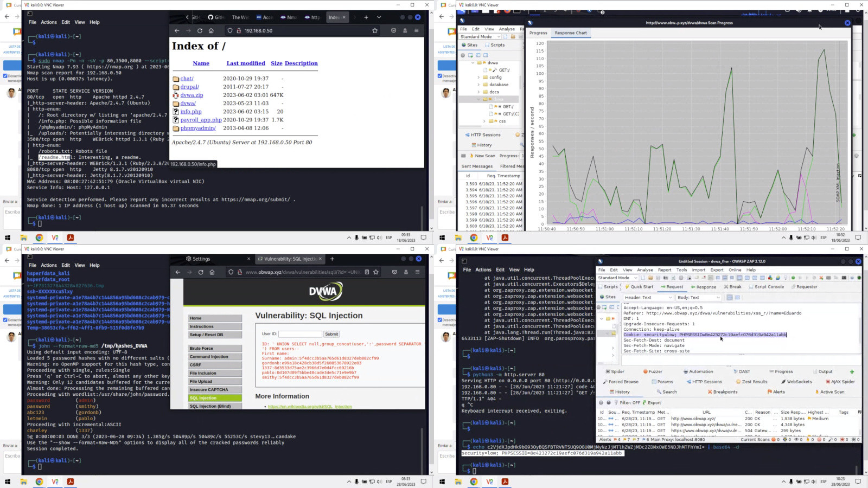The height and width of the screenshot is (488, 868).
Task: Open hamburger menu in the DVWA Firefox window
Action: [417, 272]
